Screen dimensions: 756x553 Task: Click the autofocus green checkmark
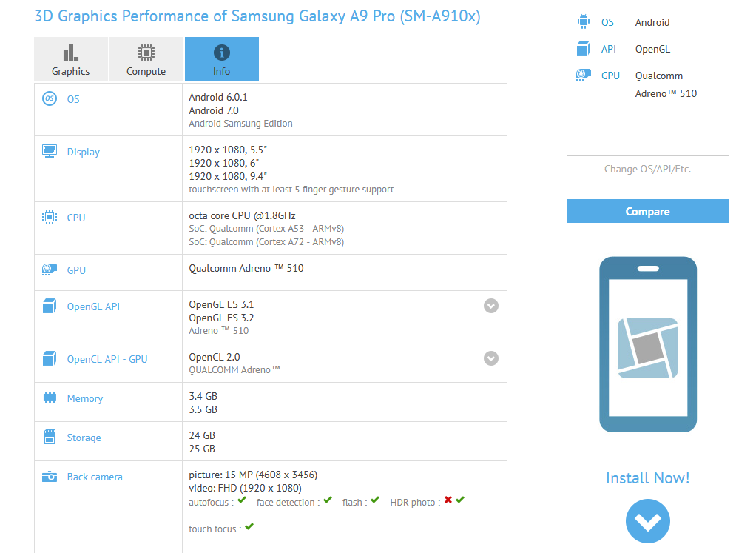coord(242,500)
